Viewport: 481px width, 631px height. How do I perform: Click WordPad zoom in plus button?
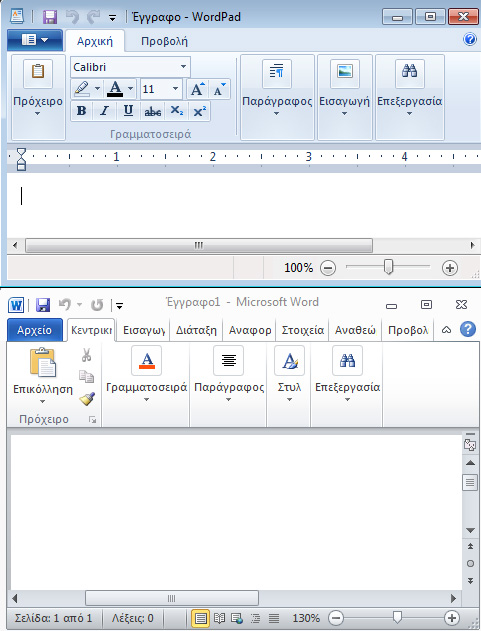450,268
